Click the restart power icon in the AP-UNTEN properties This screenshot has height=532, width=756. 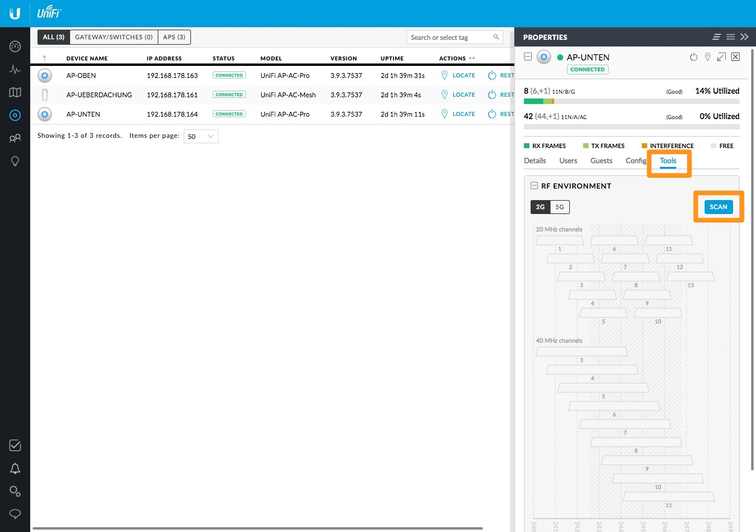(694, 57)
